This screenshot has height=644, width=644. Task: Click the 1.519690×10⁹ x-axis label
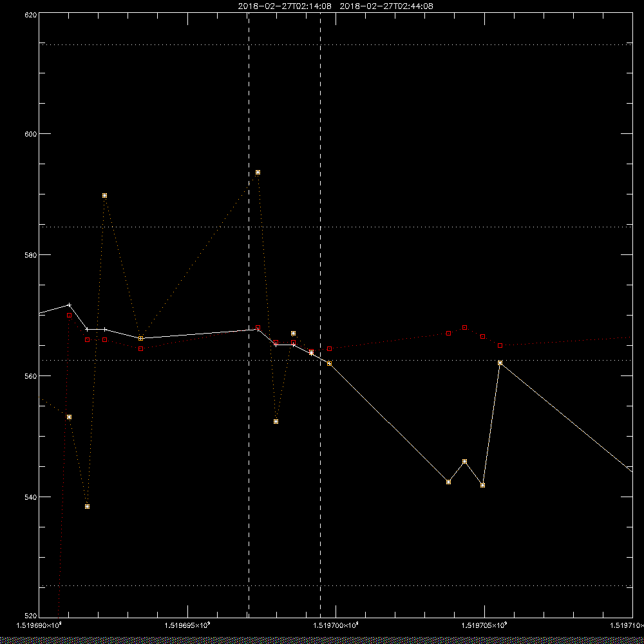tap(39, 625)
